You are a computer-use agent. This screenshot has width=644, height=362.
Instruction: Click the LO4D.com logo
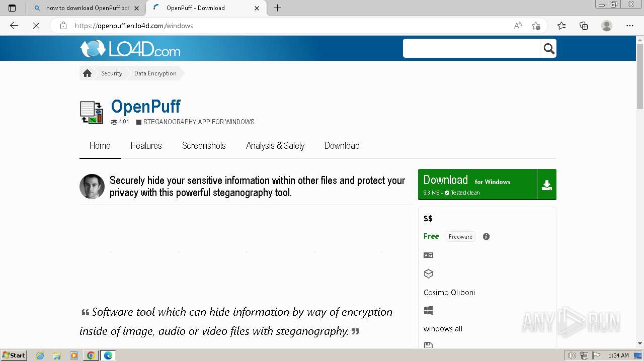(x=130, y=49)
